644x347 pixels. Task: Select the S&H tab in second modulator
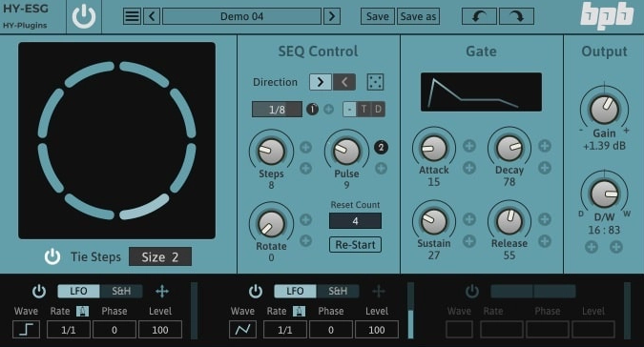[x=338, y=291]
